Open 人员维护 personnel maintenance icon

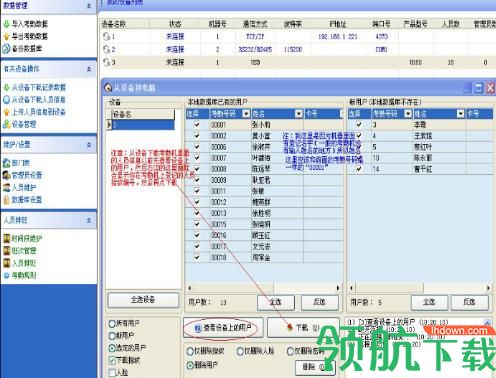coord(6,187)
